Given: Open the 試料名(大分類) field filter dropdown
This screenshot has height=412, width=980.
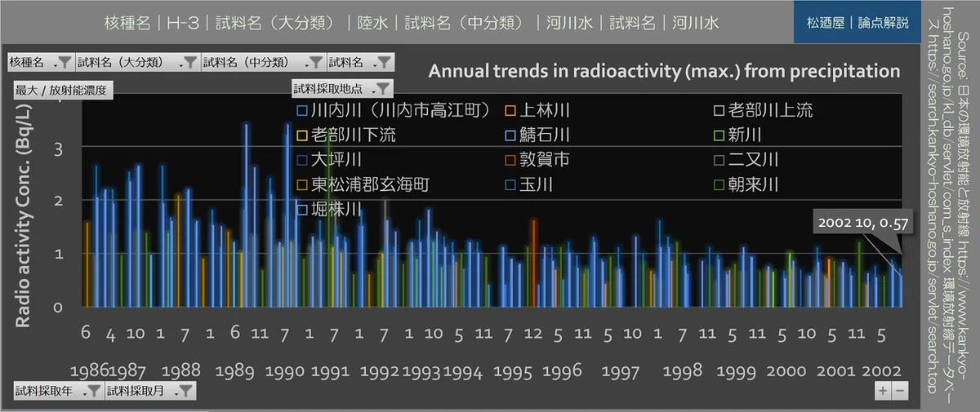Looking at the screenshot, I should tap(136, 61).
